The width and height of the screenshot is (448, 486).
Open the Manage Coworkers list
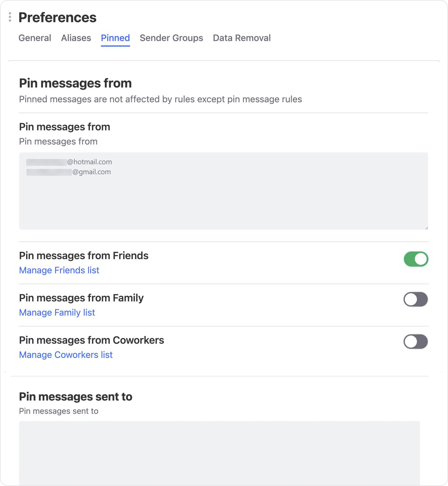[x=66, y=354]
